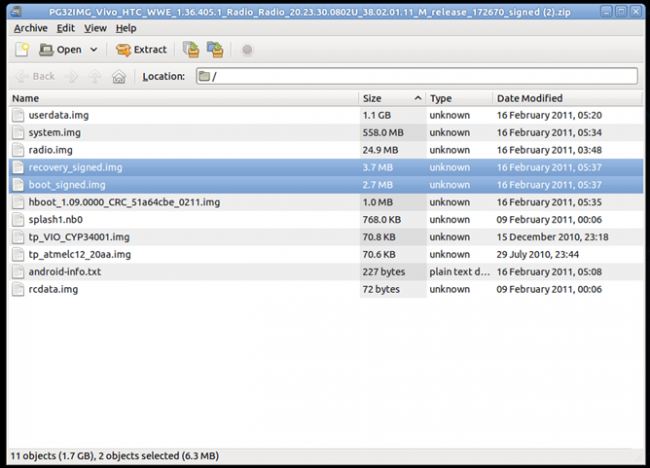Select the boot_signed.img file name

click(67, 185)
